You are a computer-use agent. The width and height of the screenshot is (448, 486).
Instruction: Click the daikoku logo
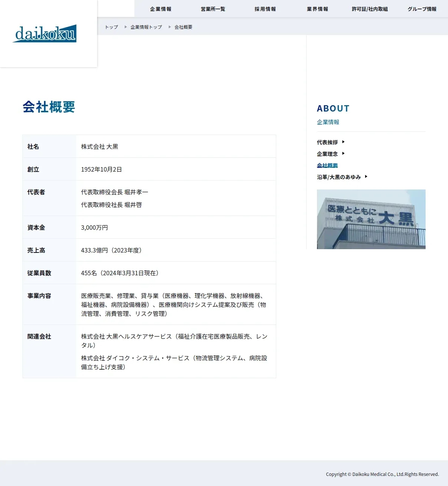pos(45,34)
